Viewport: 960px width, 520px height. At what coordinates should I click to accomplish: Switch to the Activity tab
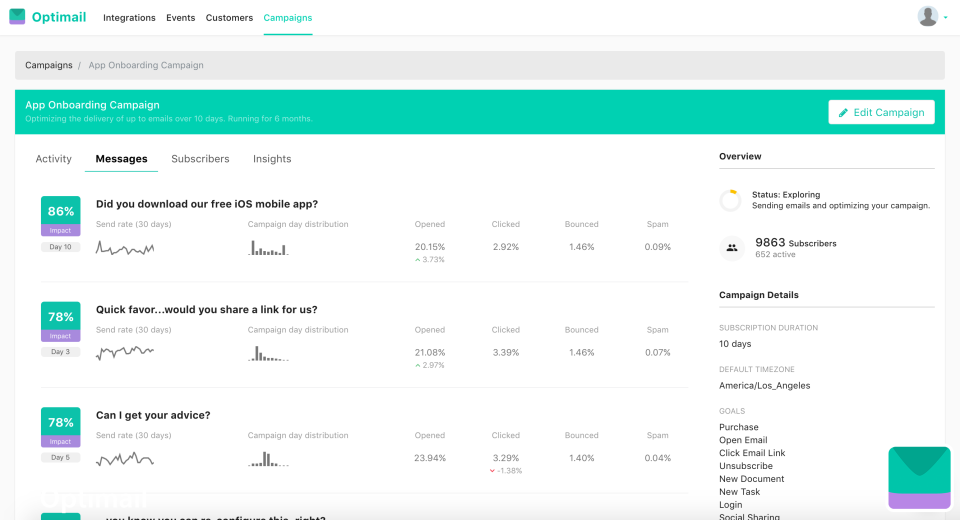pos(54,159)
